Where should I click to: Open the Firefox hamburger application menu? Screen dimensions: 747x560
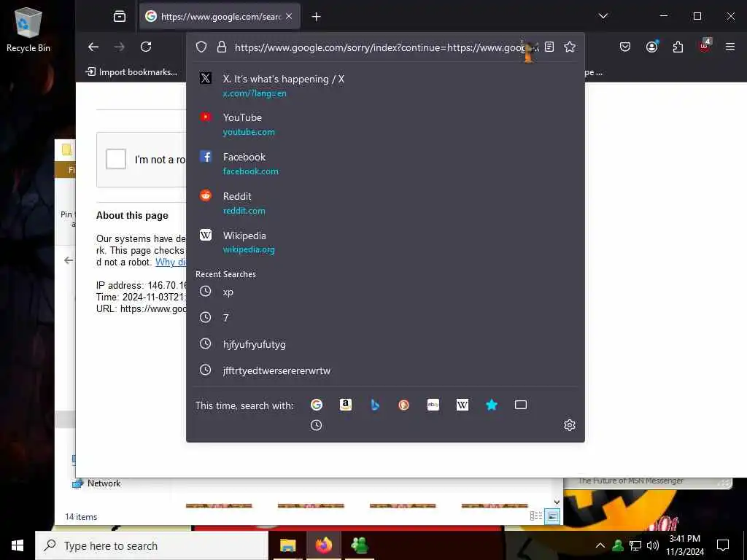click(729, 47)
